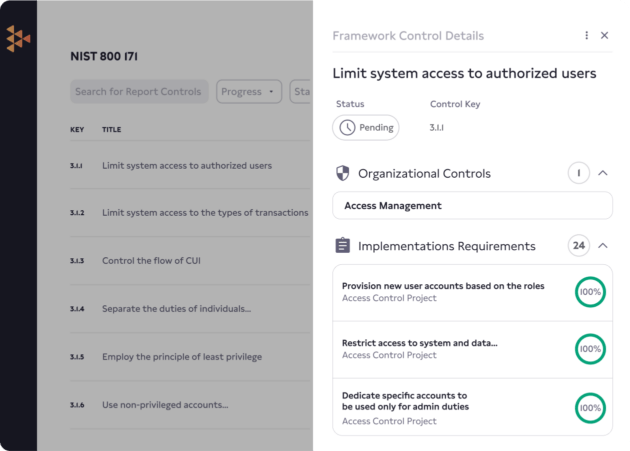The height and width of the screenshot is (451, 630).
Task: Click the orange app logo in sidebar
Action: (x=18, y=39)
